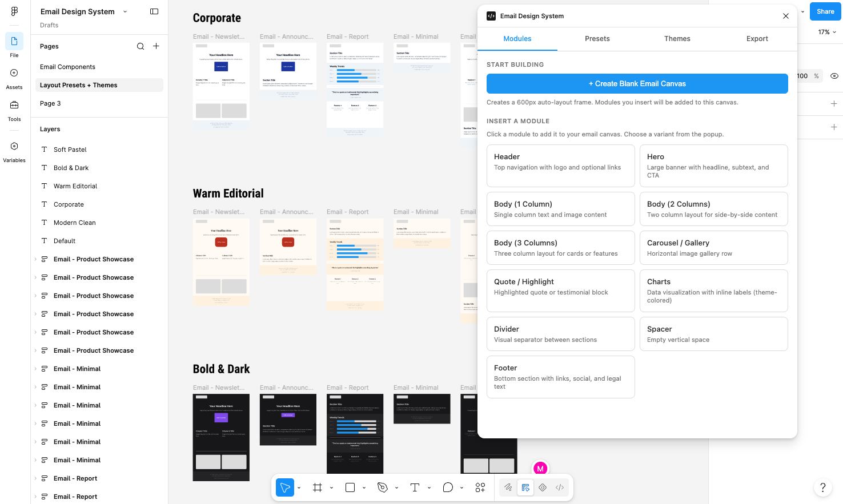The width and height of the screenshot is (843, 504).
Task: Insert the Divider module
Action: 561,334
